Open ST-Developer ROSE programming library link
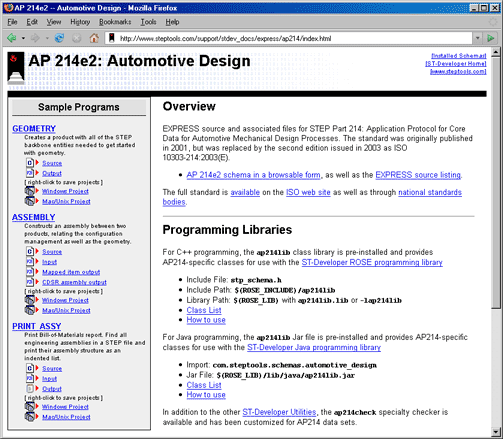Image resolution: width=503 pixels, height=439 pixels. (372, 262)
